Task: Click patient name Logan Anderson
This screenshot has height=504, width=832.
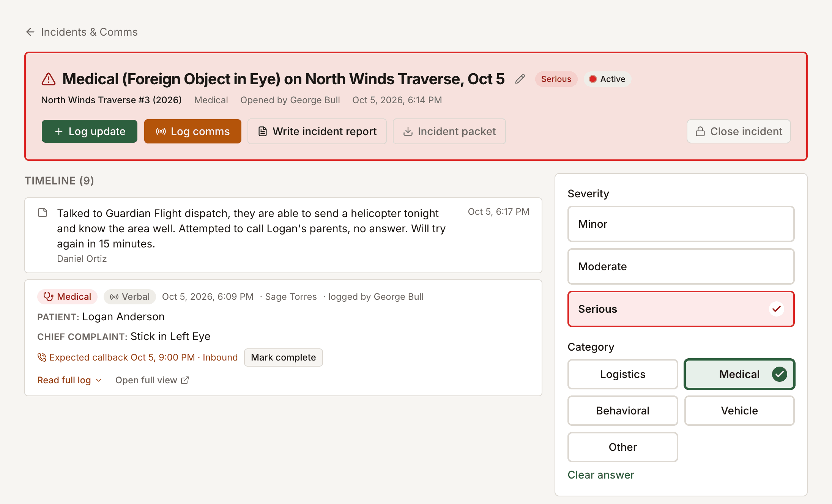Action: (123, 317)
